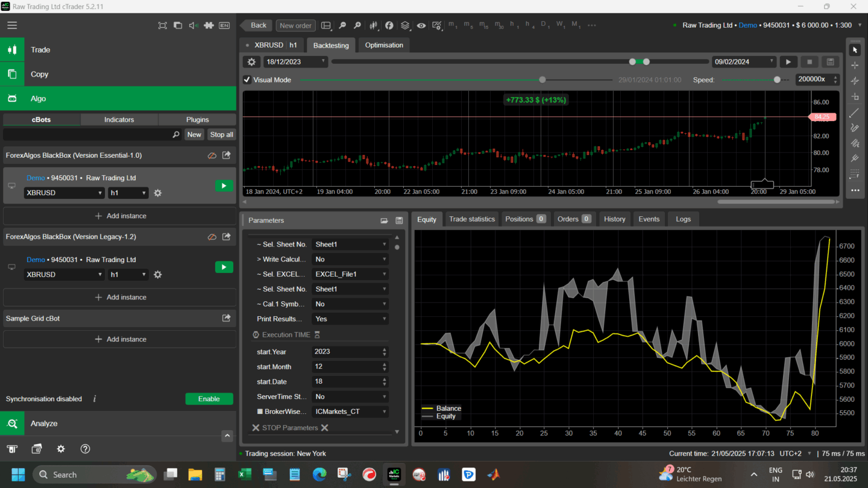Click the New order button
This screenshot has height=488, width=868.
(x=295, y=25)
